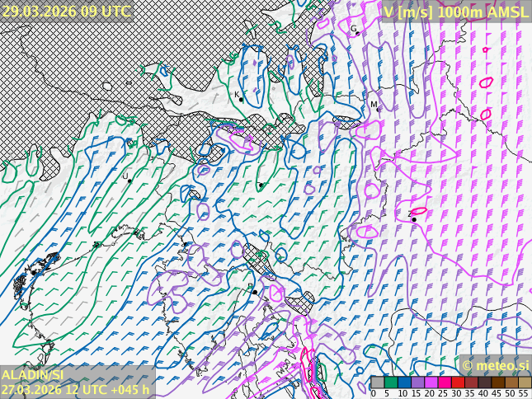Select the violet 20 m/s legend swatch

tap(429, 382)
